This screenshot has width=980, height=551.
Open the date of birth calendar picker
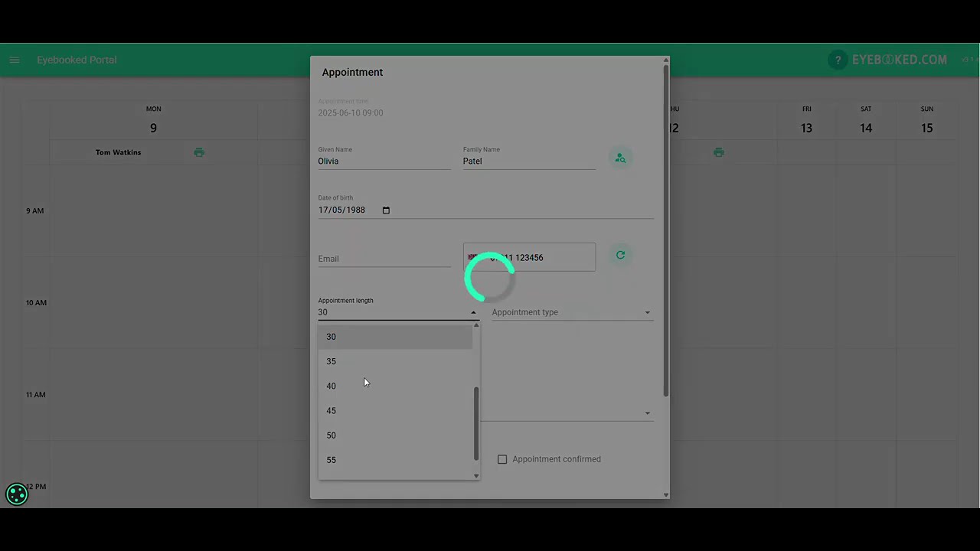pos(386,210)
